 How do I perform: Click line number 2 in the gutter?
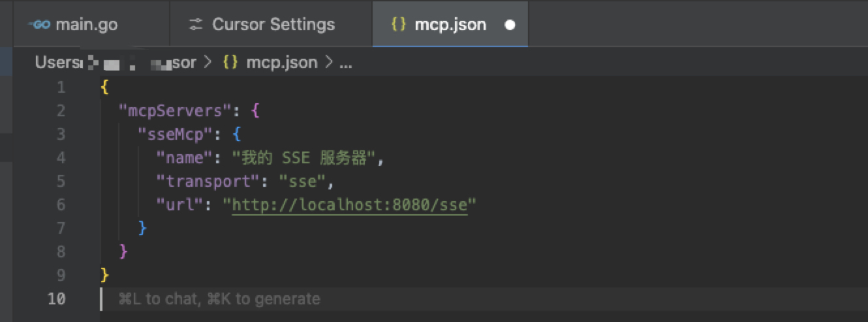(61, 111)
